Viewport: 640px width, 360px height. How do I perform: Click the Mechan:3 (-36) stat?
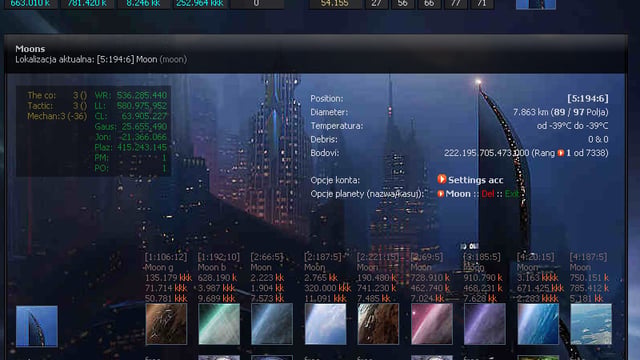point(57,116)
